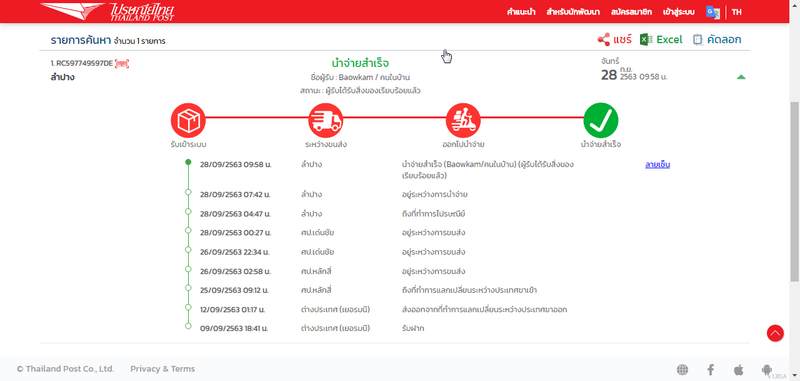Click the 25/09/2563 09:12 timestamp
Screen dimensions: 800x381
(x=234, y=290)
